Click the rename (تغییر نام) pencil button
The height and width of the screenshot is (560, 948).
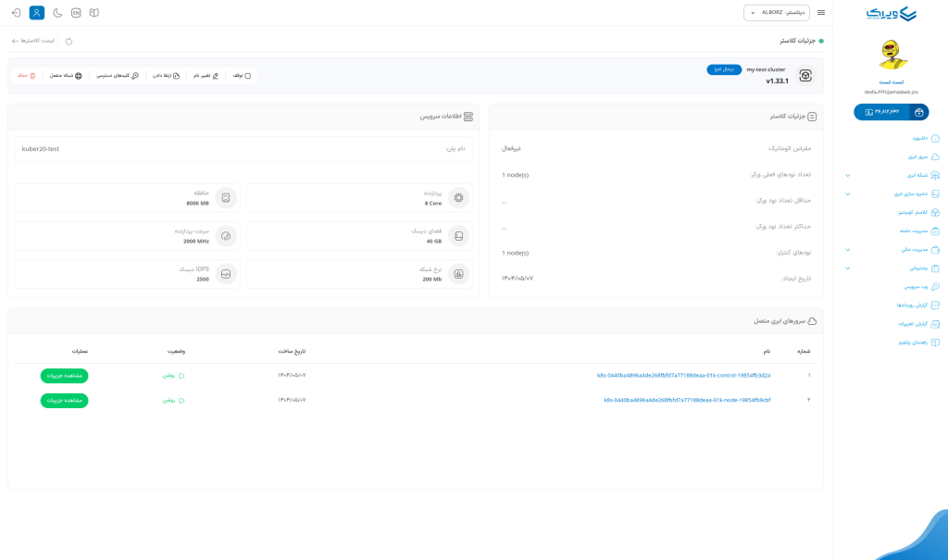[x=206, y=76]
